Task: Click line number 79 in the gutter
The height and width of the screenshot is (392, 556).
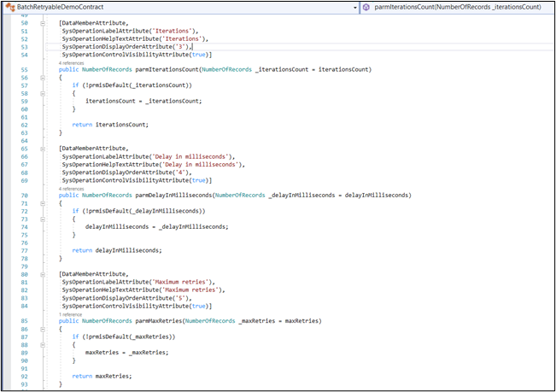Action: pyautogui.click(x=24, y=266)
